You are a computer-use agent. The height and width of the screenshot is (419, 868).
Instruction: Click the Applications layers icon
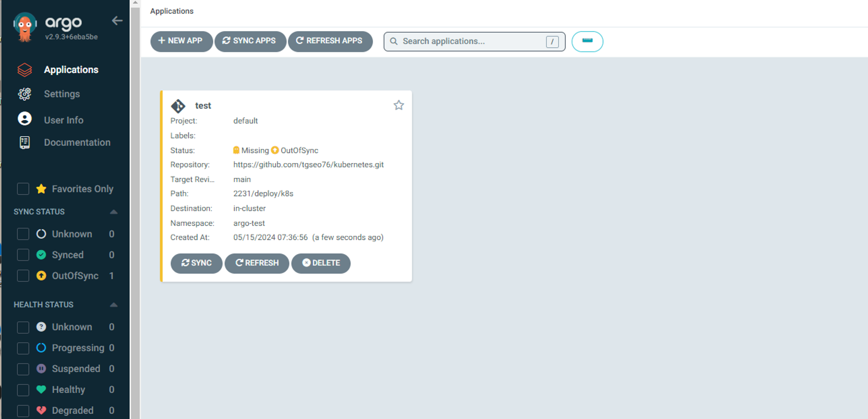click(25, 70)
